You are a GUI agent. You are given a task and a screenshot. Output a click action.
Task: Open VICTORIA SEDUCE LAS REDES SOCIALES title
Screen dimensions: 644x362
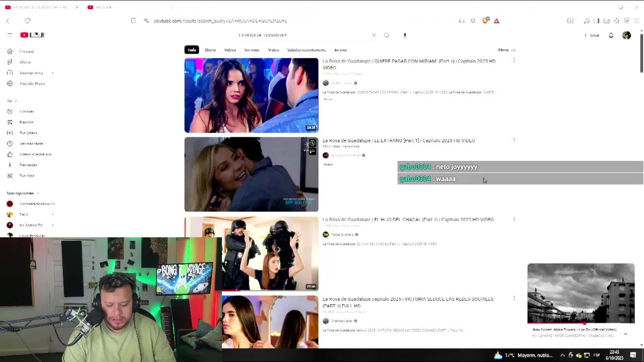click(408, 302)
